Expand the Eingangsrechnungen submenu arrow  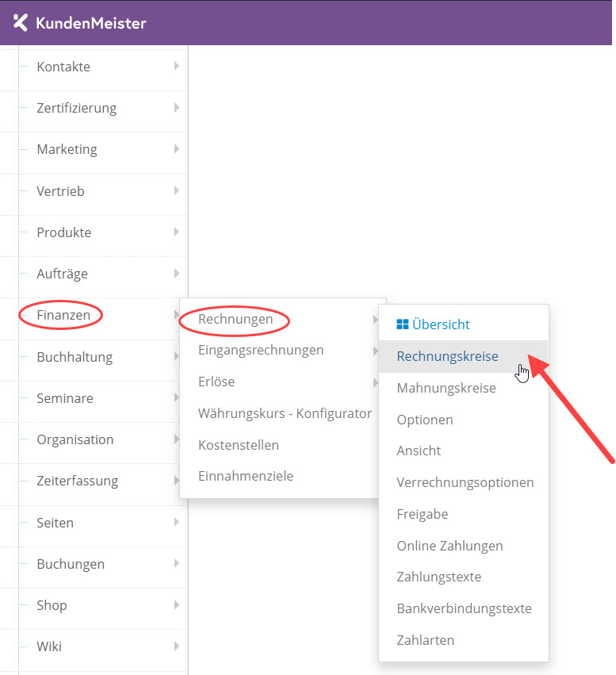[375, 351]
